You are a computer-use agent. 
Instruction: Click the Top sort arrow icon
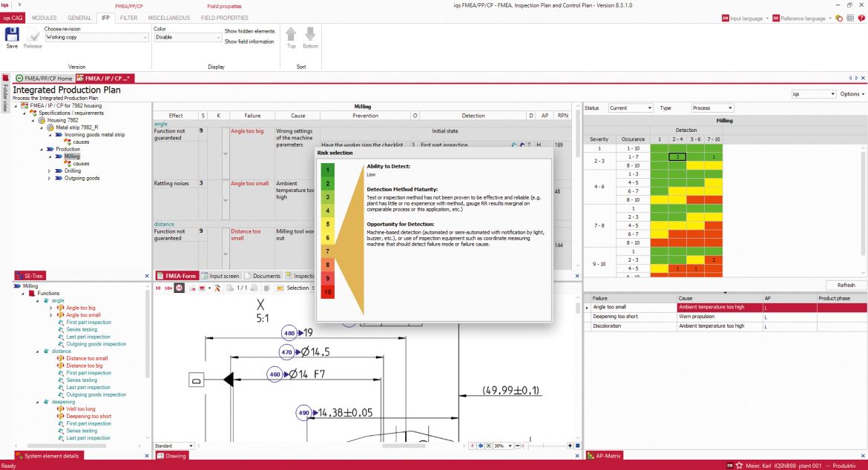pos(291,35)
